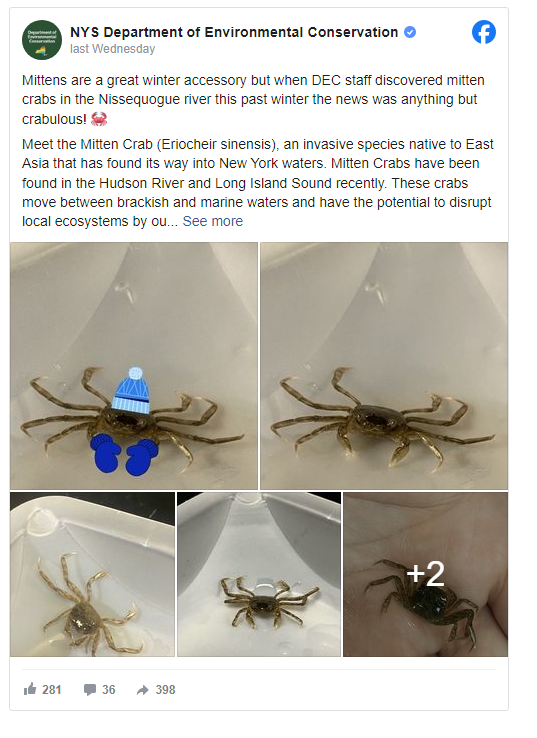Screen dimensions: 537x738
Task: Click the NYS DEC profile avatar
Action: [x=42, y=40]
